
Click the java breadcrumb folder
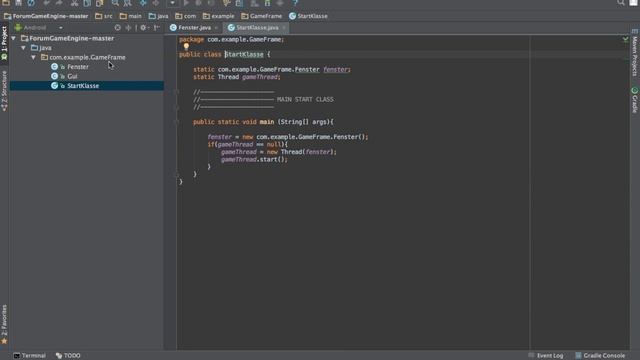coord(158,16)
